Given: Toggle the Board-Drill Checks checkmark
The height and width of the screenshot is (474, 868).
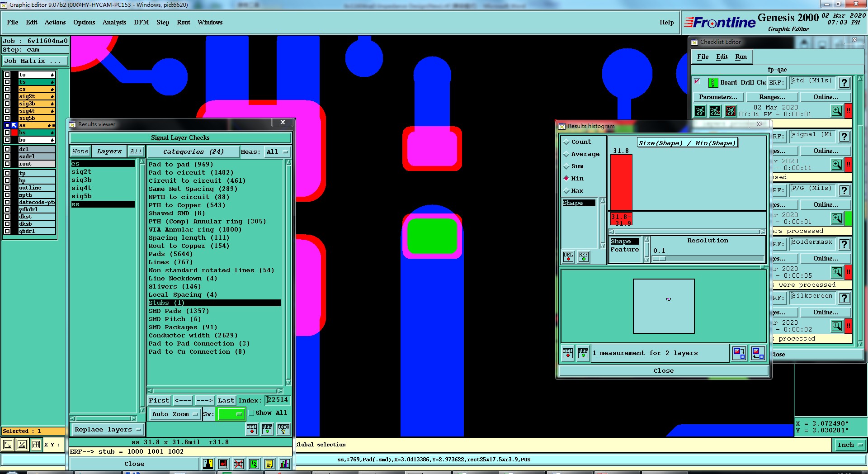Looking at the screenshot, I should (697, 82).
